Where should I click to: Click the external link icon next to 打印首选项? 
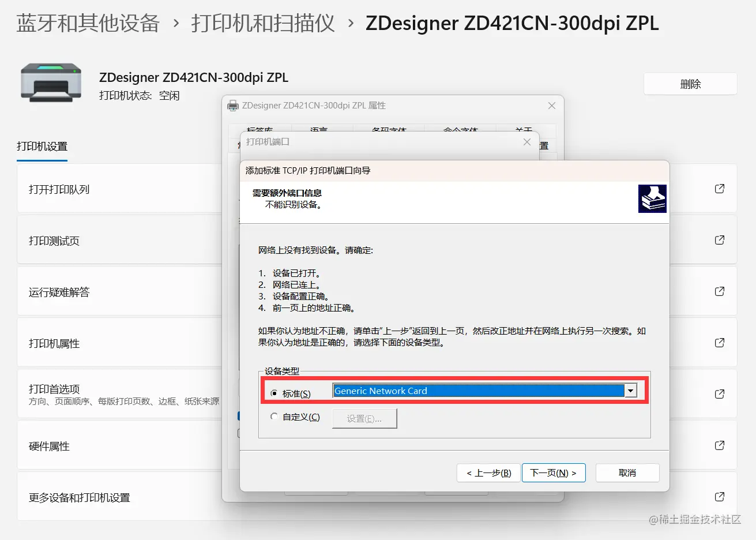(x=719, y=393)
